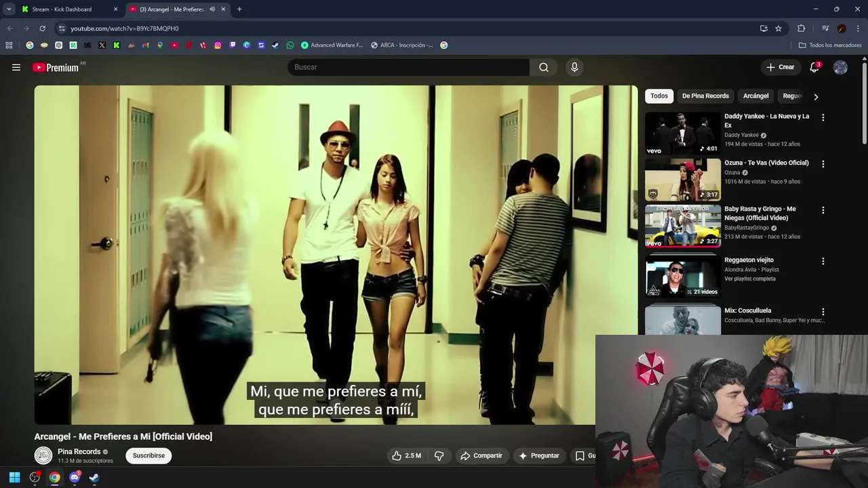Open the WhatsApp bookmark
Screen dimensions: 868x488
290,45
